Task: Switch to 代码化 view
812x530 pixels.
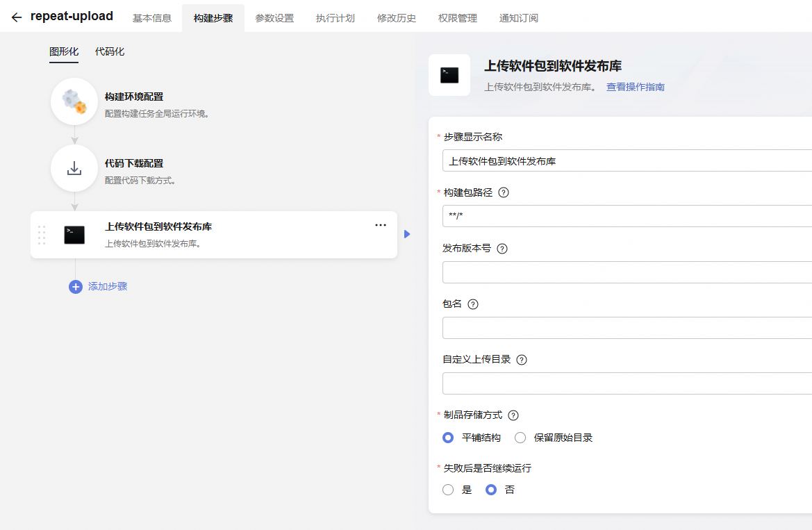Action: [110, 52]
